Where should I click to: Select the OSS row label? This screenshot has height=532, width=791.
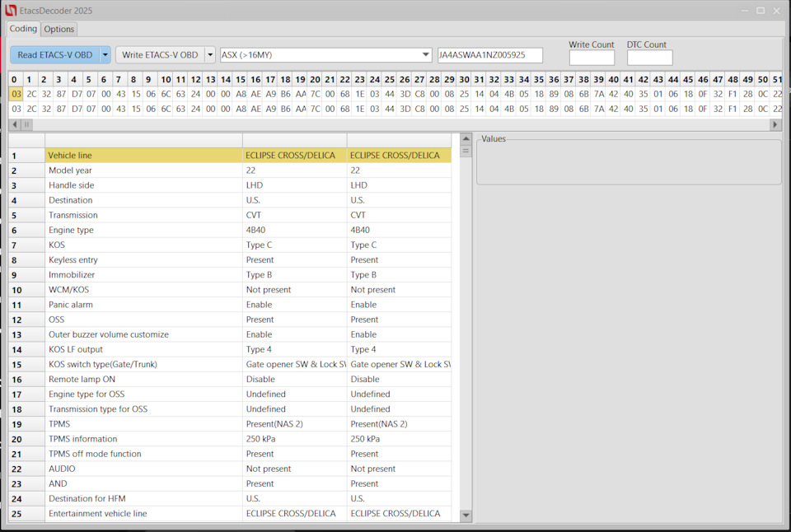point(57,320)
